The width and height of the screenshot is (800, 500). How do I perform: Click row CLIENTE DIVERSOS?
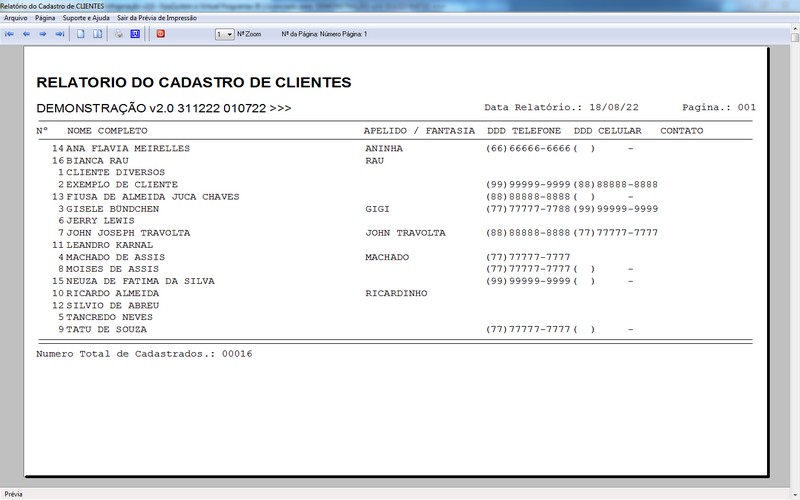(108, 172)
